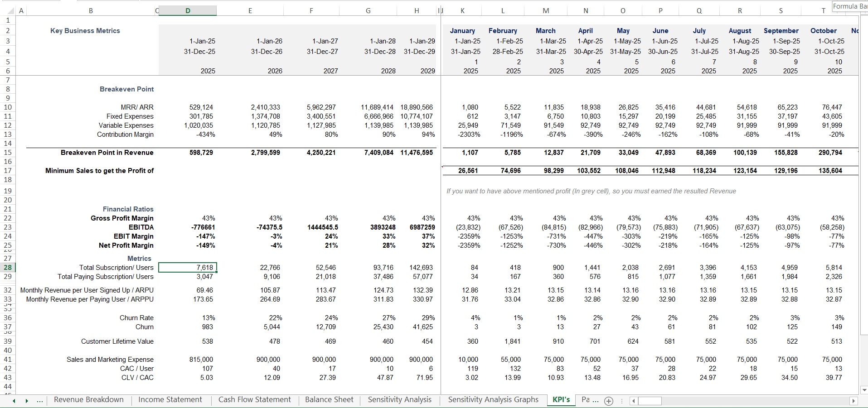Click the horizontal scrollbar left arrow
The height and width of the screenshot is (408, 868).
pyautogui.click(x=634, y=401)
